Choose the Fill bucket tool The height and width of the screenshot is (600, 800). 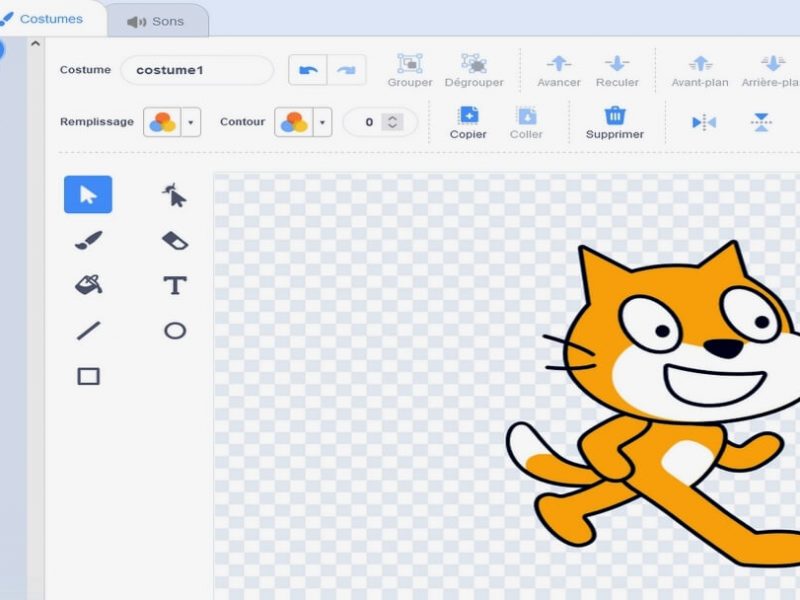(x=89, y=284)
